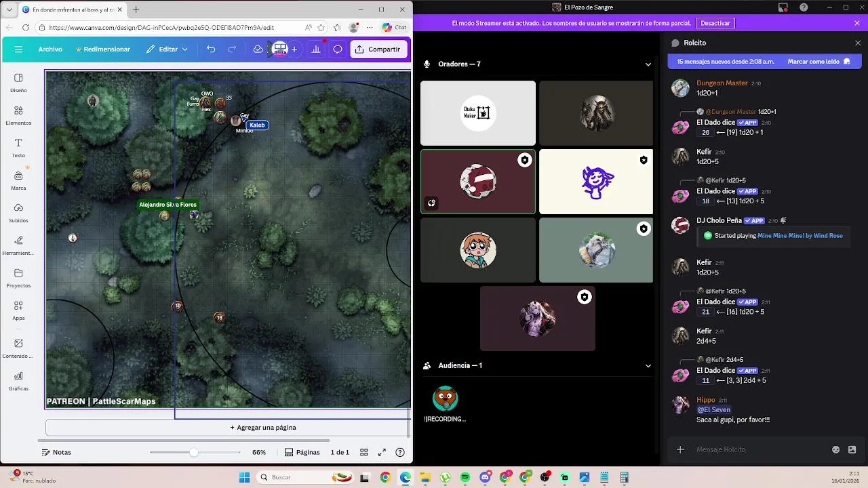This screenshot has width=868, height=488.
Task: Open Windows Start menu
Action: 244,477
